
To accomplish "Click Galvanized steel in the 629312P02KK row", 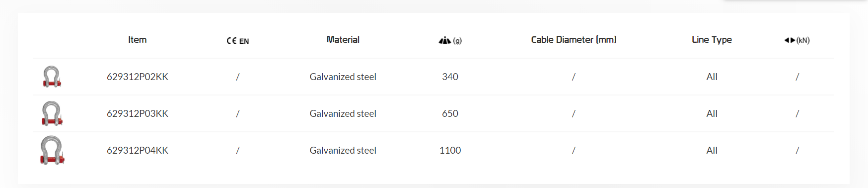I will 343,77.
